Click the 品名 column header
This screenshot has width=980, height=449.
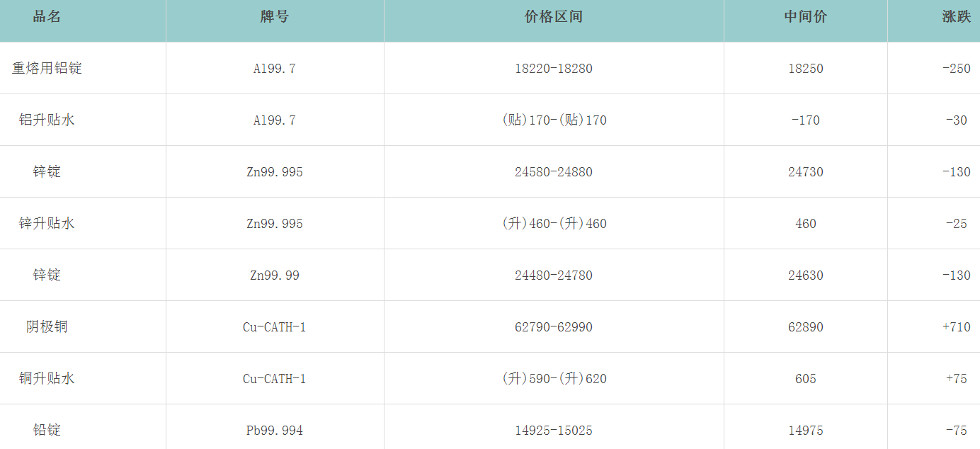pos(47,17)
